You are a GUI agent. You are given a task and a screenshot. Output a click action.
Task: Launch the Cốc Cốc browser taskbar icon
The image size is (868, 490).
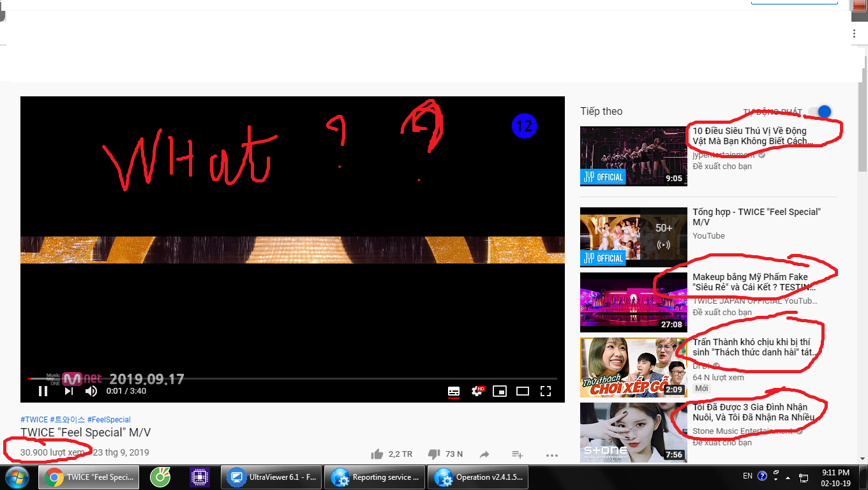tap(160, 477)
